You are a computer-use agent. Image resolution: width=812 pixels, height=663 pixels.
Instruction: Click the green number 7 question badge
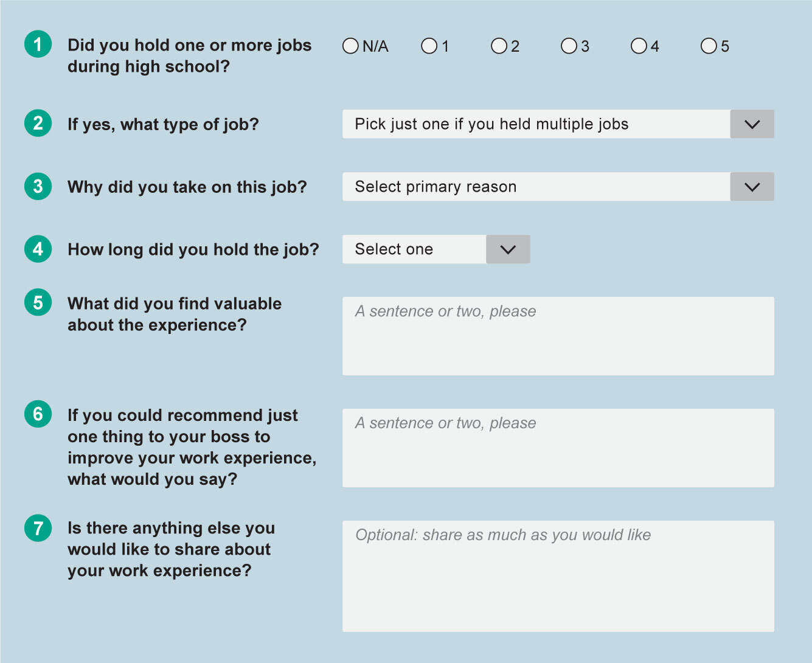(x=38, y=527)
